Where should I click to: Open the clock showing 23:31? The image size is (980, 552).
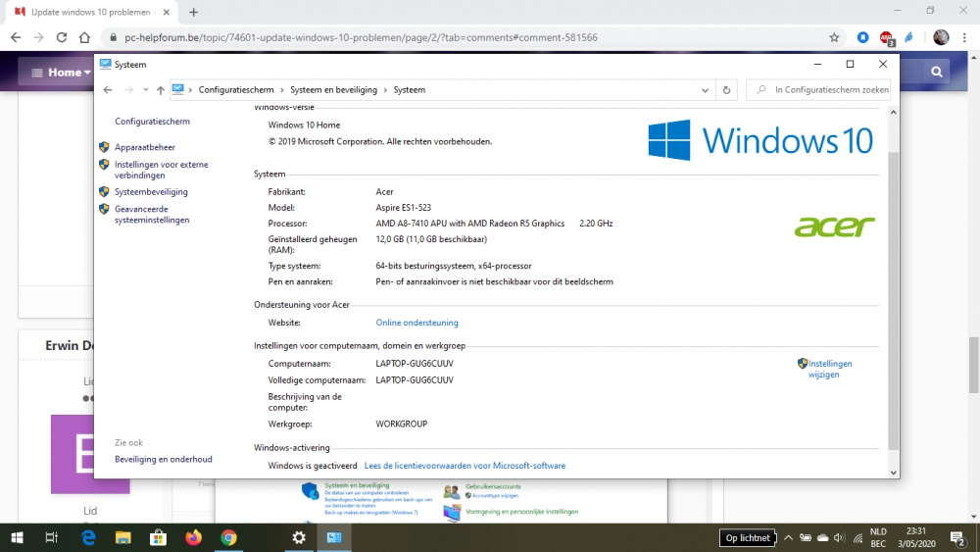(x=916, y=537)
